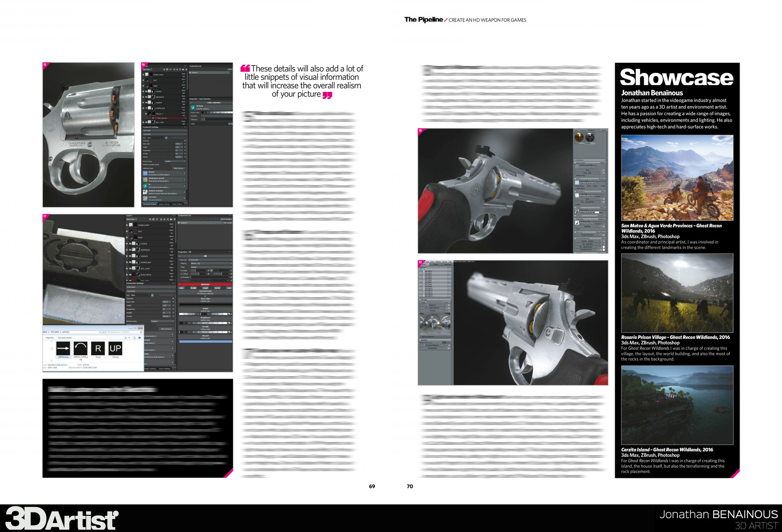782x532 pixels.
Task: Select the UP.png alpha thumbnail
Action: [115, 348]
